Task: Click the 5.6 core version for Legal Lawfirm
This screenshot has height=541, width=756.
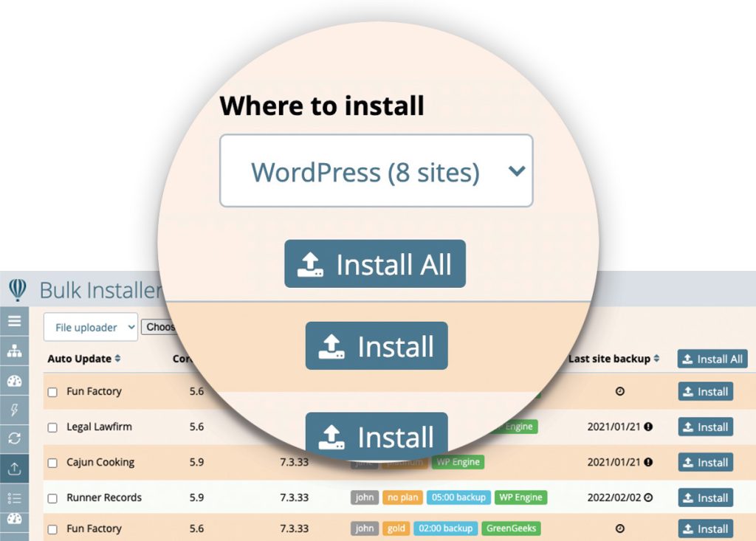Action: click(x=196, y=427)
